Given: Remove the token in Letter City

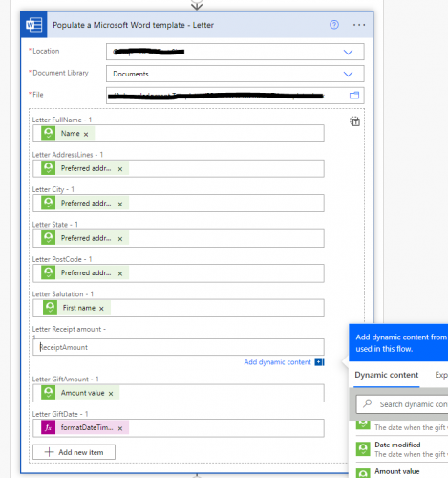Looking at the screenshot, I should (x=120, y=204).
